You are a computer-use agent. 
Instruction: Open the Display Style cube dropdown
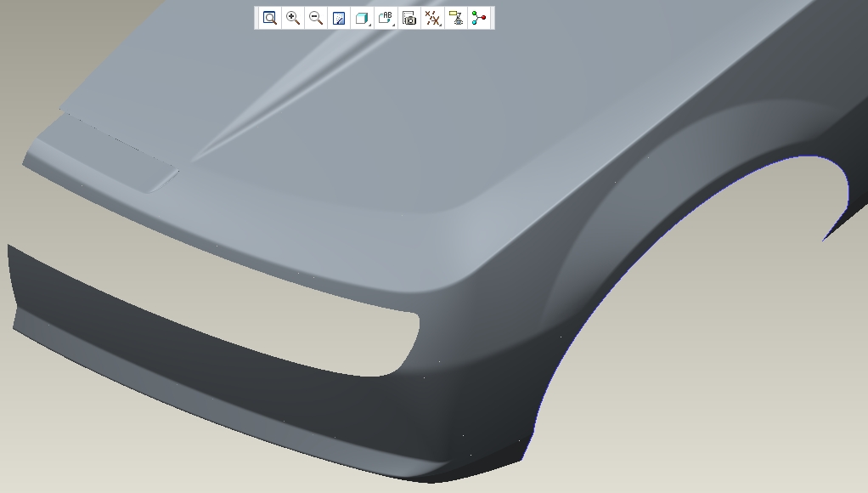[362, 19]
